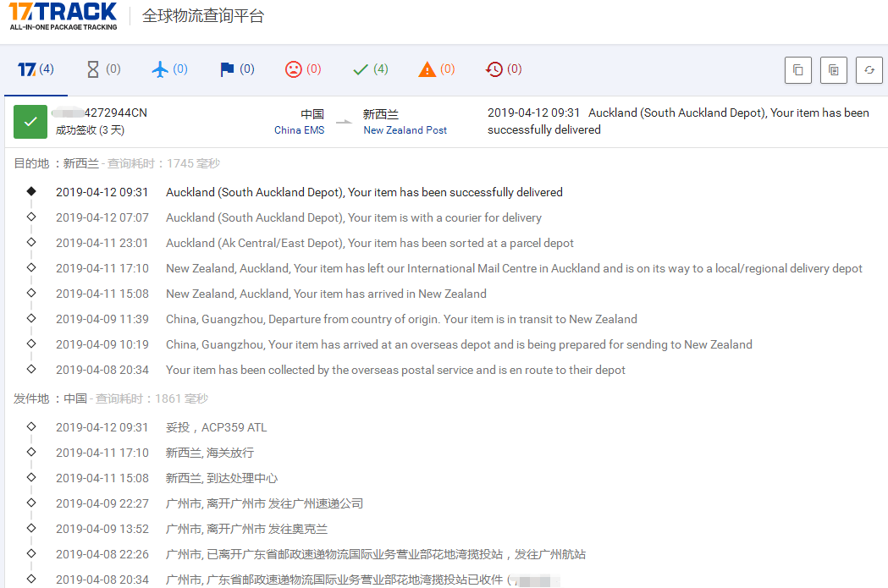Select the final delivery event diamond marker
The width and height of the screenshot is (888, 588).
tap(31, 191)
